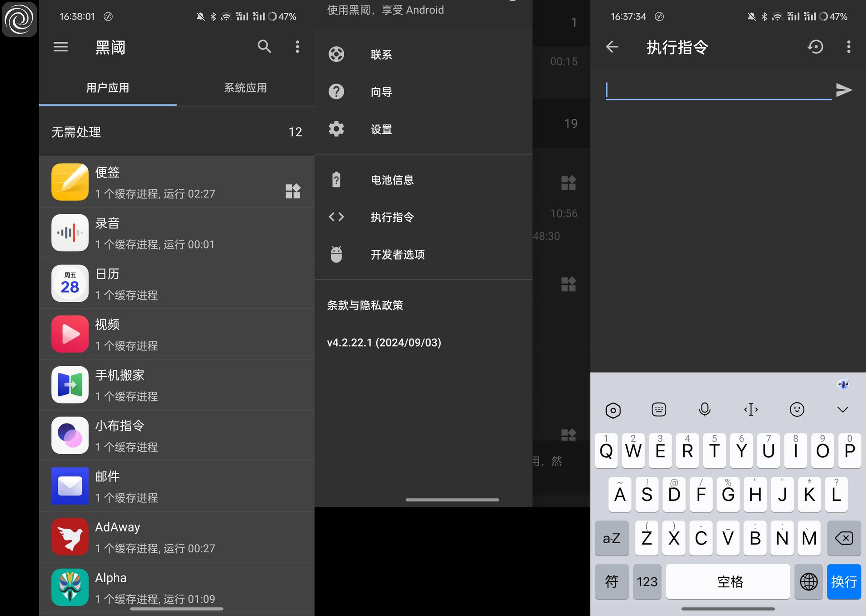This screenshot has height=616, width=866.
Task: Tap the search magnifier icon
Action: 264,47
